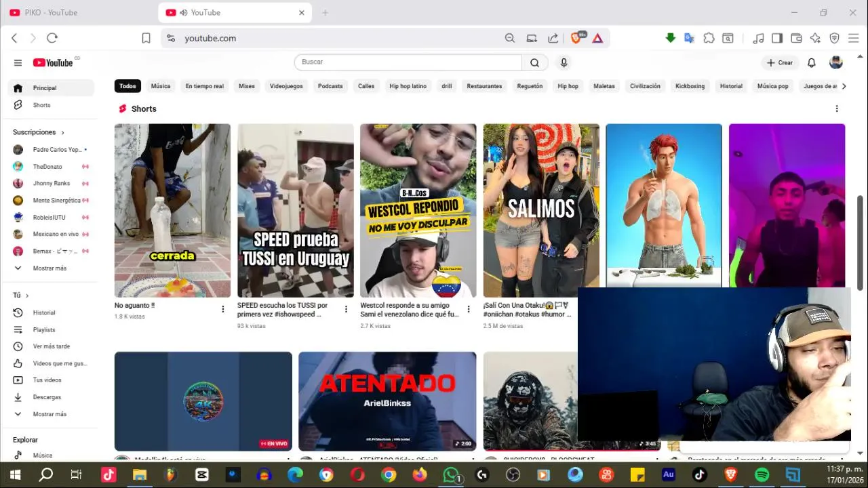Open TheDonato subscription channel
The width and height of the screenshot is (868, 488).
click(x=52, y=167)
